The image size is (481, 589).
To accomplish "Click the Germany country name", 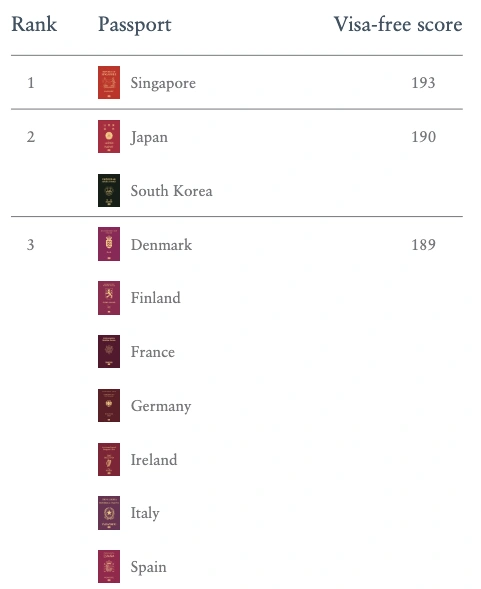I will point(161,406).
